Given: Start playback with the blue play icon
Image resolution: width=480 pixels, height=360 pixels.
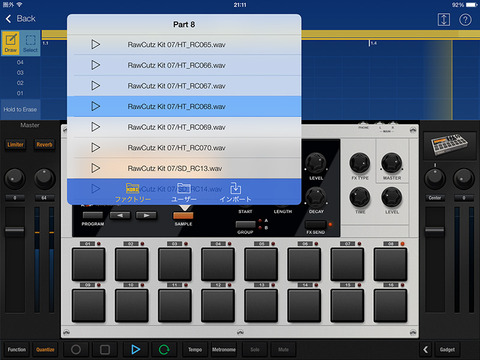Looking at the screenshot, I should tap(135, 349).
